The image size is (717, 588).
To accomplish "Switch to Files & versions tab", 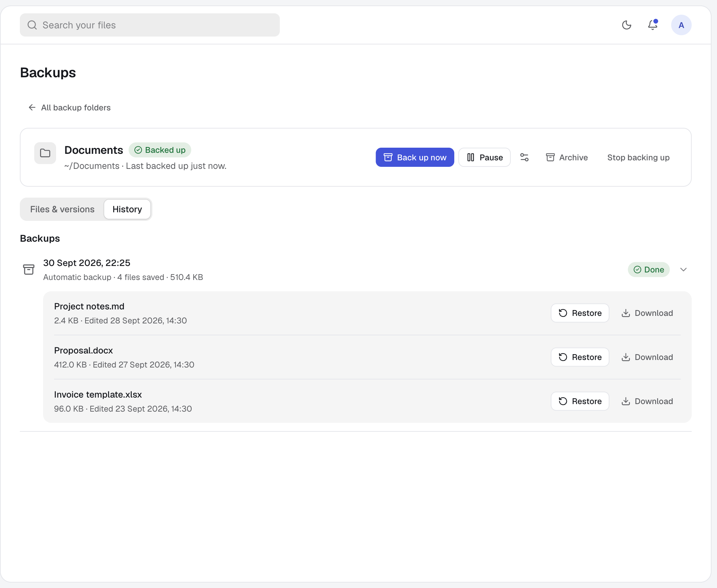I will point(62,209).
